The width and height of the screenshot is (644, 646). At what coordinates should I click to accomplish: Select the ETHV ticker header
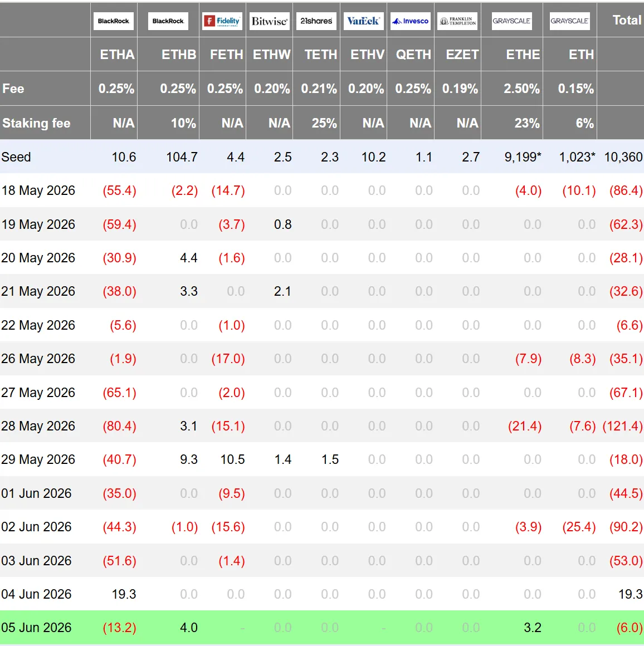click(368, 55)
